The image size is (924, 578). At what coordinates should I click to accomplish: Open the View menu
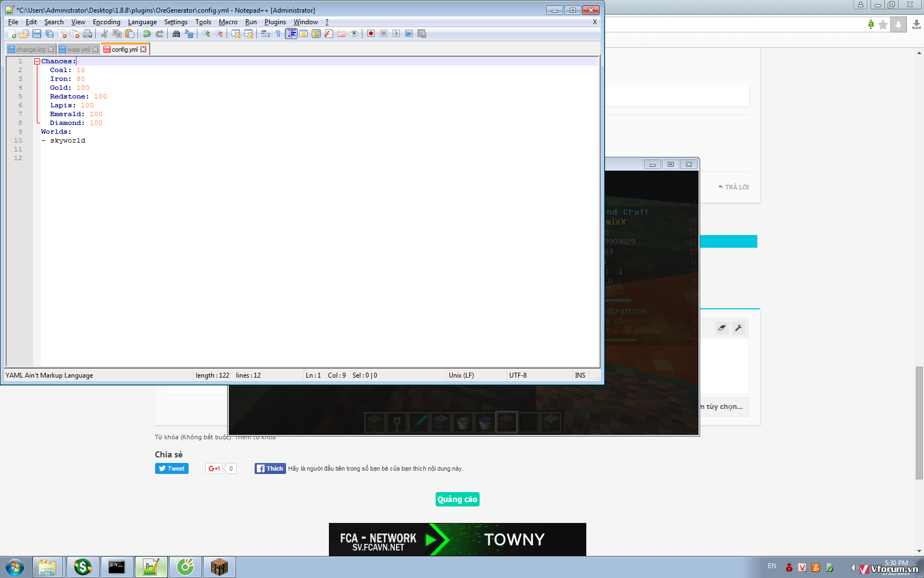pos(78,22)
